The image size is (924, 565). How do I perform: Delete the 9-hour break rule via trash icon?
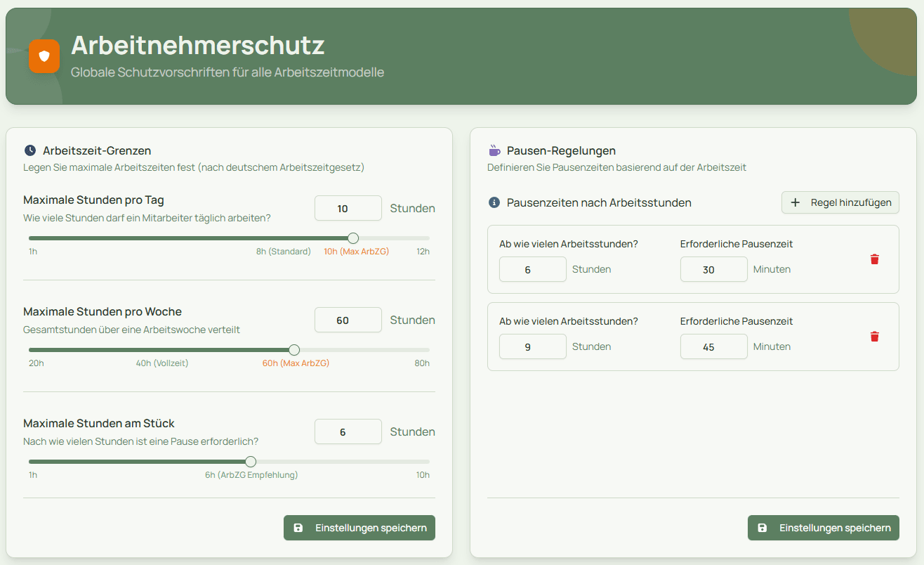874,336
